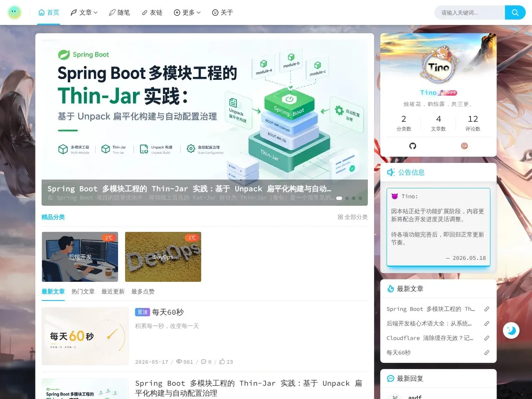Click the announcement date 2026.05.18
The image size is (532, 399).
pyautogui.click(x=469, y=258)
